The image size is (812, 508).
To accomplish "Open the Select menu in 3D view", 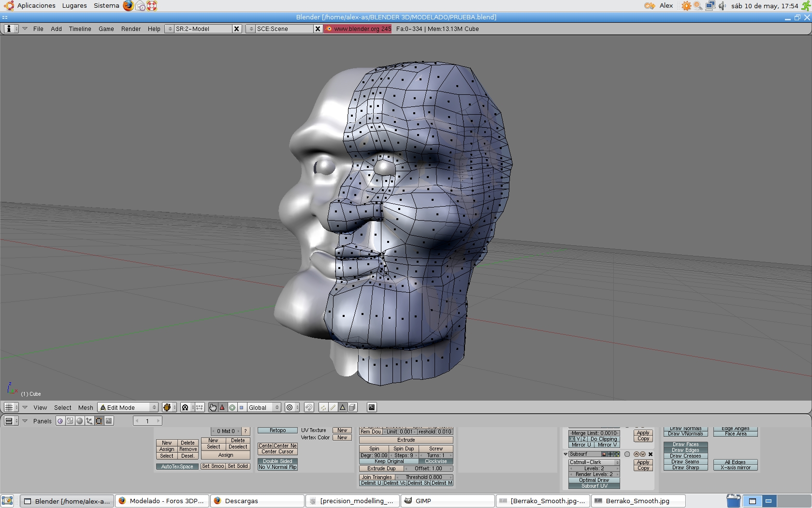I will (63, 407).
